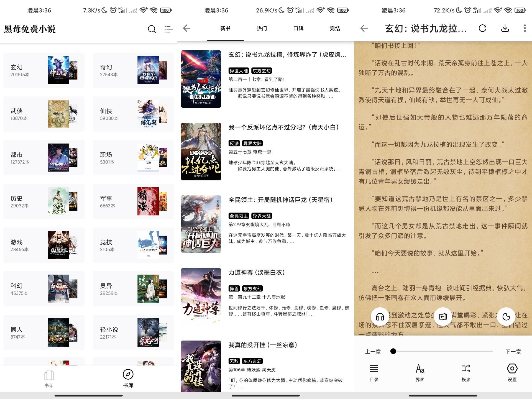Tap chapter text 第279章玄幽境大乱
Viewport: 532px width, 399px height.
point(260,225)
